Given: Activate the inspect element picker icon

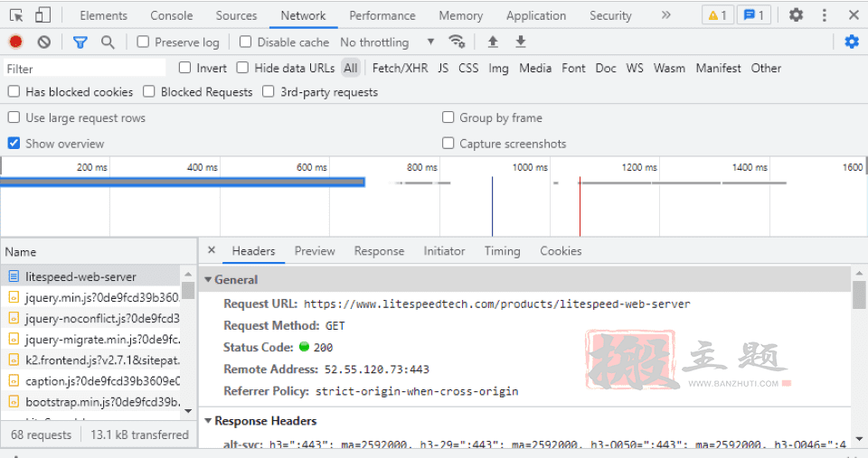Looking at the screenshot, I should point(16,15).
